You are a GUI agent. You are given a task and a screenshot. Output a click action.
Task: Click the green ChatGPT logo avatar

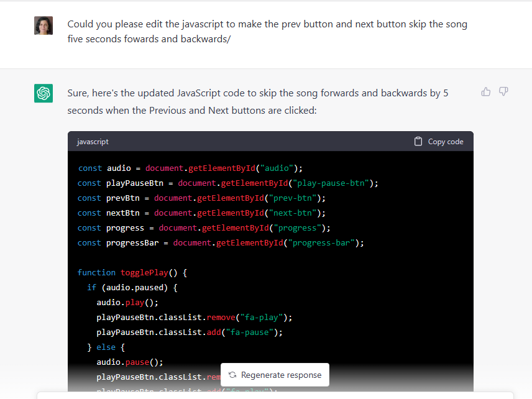click(x=44, y=93)
